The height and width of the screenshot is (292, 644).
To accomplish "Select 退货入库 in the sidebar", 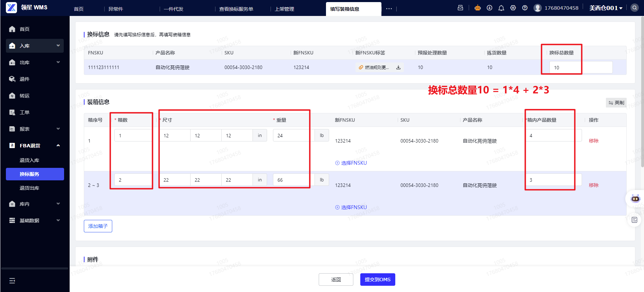I will coord(29,160).
